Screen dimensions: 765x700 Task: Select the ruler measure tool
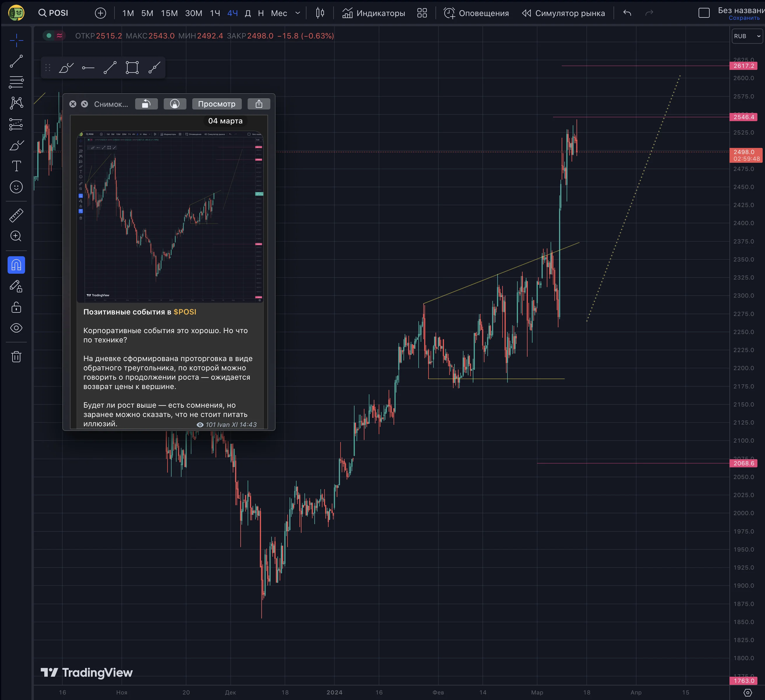click(16, 215)
